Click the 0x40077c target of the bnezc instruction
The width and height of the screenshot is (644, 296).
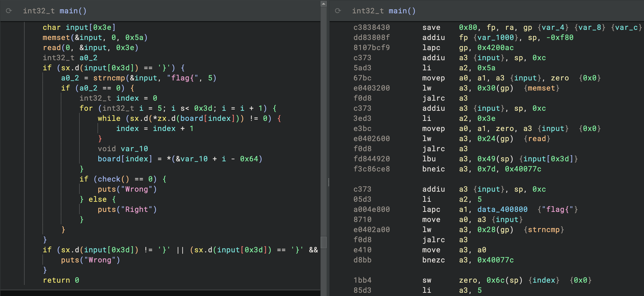(x=495, y=260)
